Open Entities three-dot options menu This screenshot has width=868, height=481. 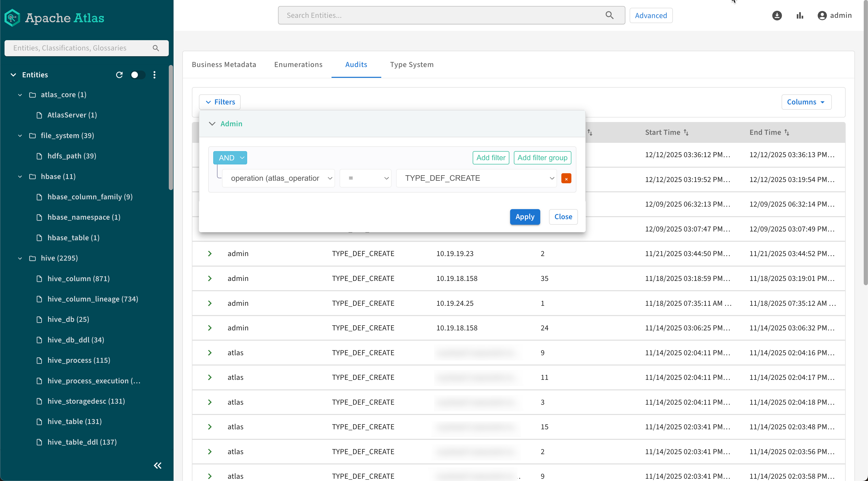point(154,75)
